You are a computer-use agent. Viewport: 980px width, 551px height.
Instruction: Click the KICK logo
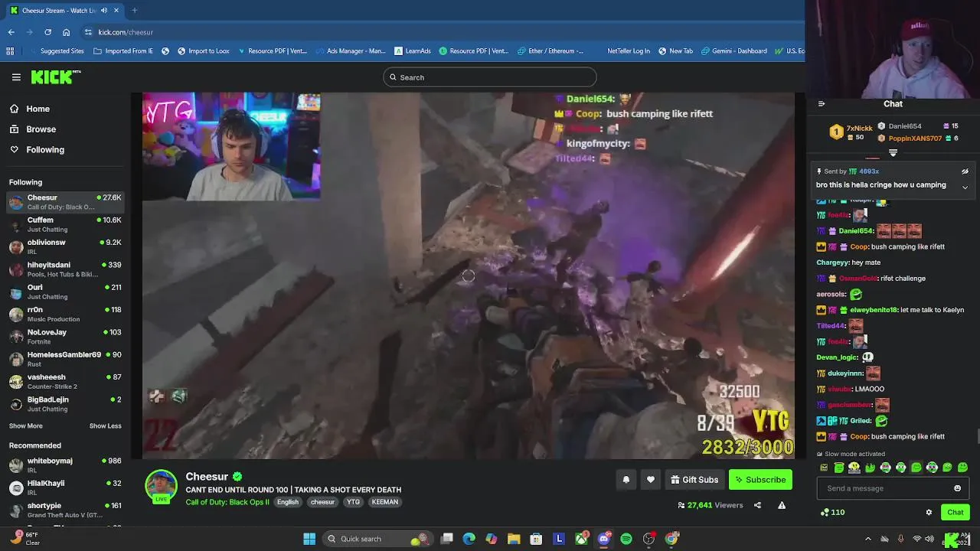tap(55, 77)
